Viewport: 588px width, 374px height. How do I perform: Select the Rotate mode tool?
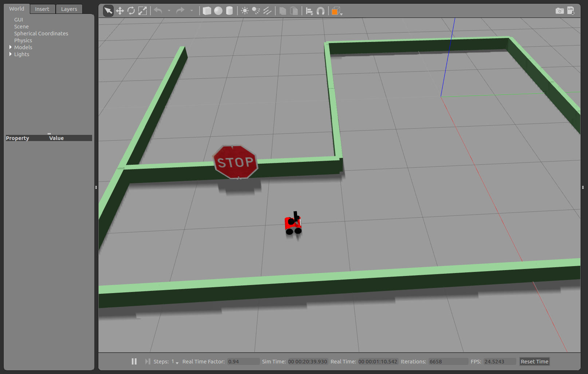[131, 11]
